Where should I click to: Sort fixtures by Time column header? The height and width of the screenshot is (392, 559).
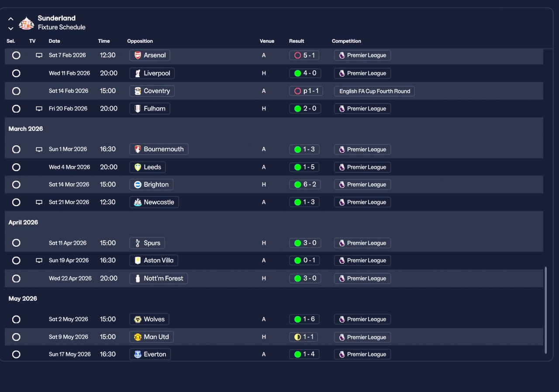[104, 41]
